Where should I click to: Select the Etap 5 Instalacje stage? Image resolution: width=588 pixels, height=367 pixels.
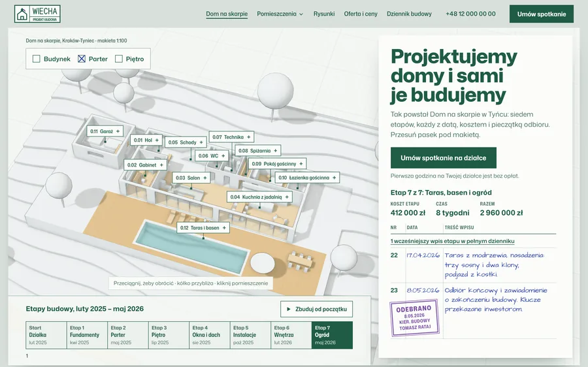point(250,335)
